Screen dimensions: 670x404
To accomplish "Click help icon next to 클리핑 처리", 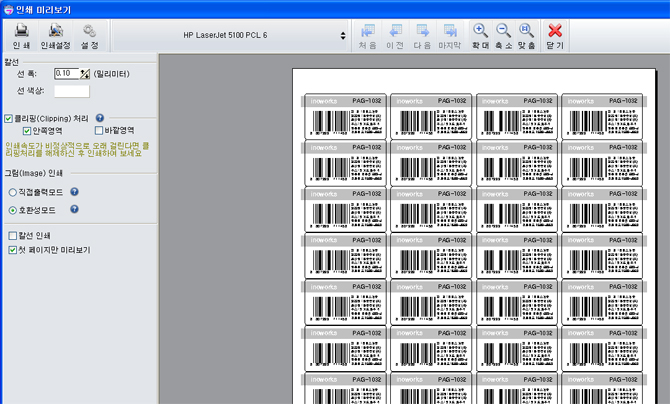I will pyautogui.click(x=100, y=118).
